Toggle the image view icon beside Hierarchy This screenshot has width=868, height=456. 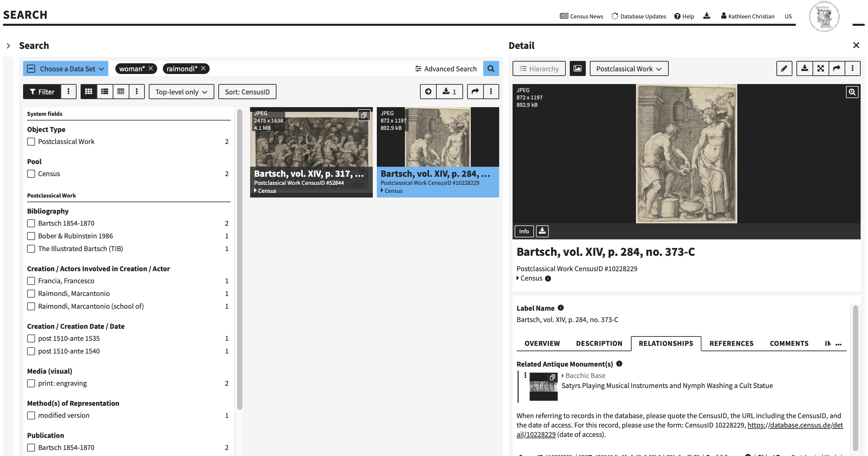(577, 69)
